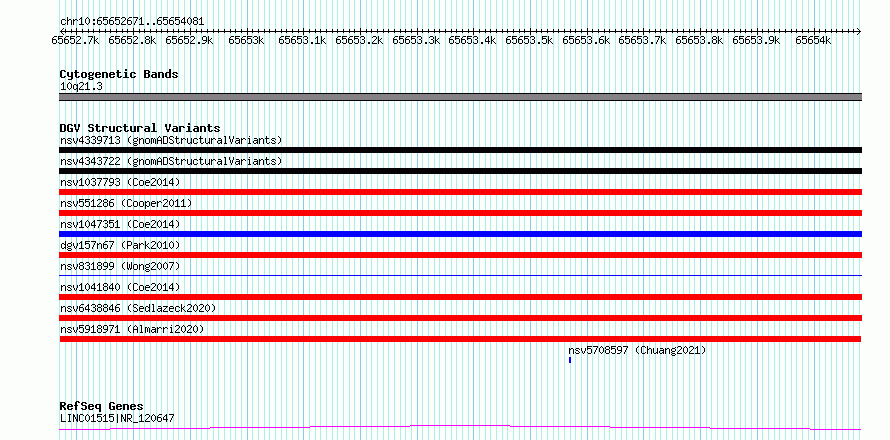Image resolution: width=890 pixels, height=440 pixels.
Task: Click the small blue nsv5708597 variant marker
Action: click(570, 360)
